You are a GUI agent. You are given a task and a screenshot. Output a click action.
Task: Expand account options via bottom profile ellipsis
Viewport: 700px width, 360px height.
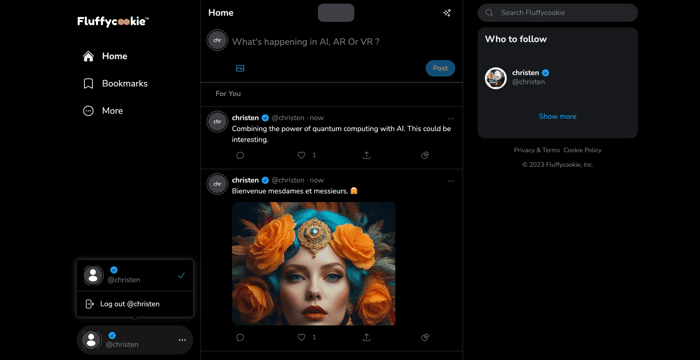182,340
